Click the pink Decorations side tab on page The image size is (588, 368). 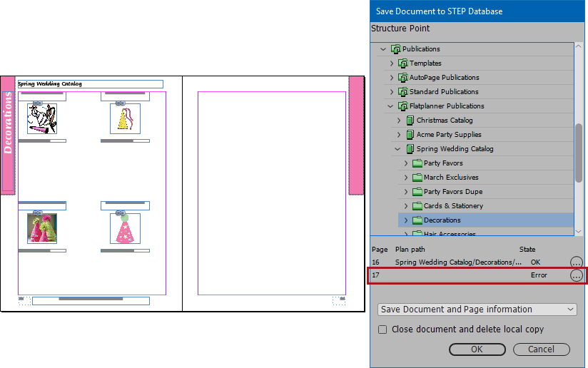8,136
